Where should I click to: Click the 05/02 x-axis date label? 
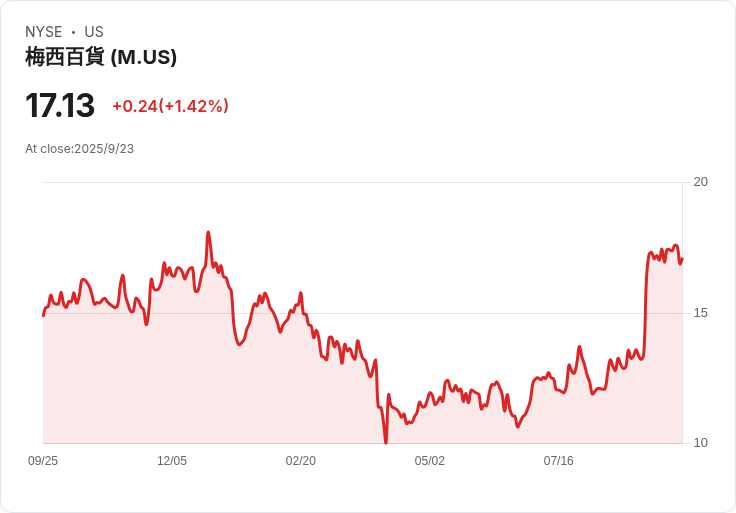coord(429,460)
